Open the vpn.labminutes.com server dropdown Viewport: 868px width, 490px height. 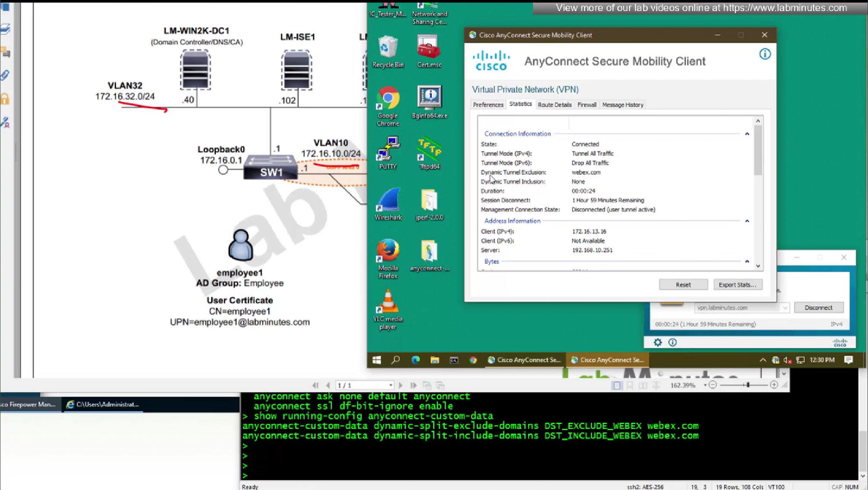coord(785,308)
